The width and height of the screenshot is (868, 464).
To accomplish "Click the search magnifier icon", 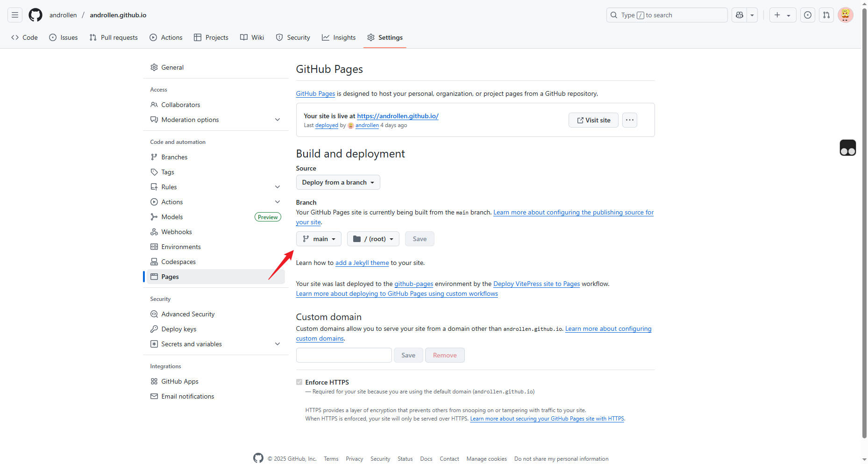I will coord(614,15).
